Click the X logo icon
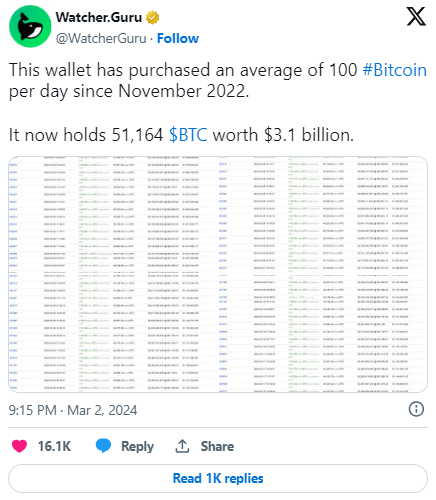This screenshot has height=500, width=436. click(x=416, y=17)
